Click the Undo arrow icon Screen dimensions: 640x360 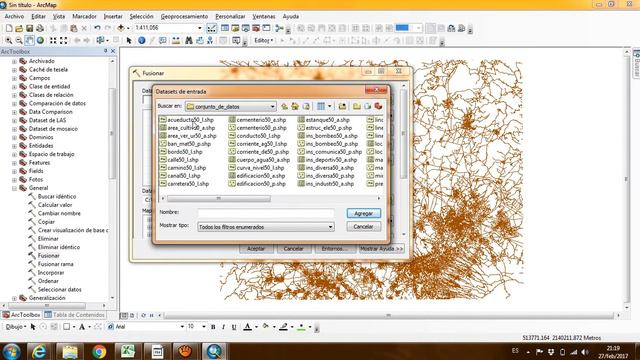click(97, 28)
